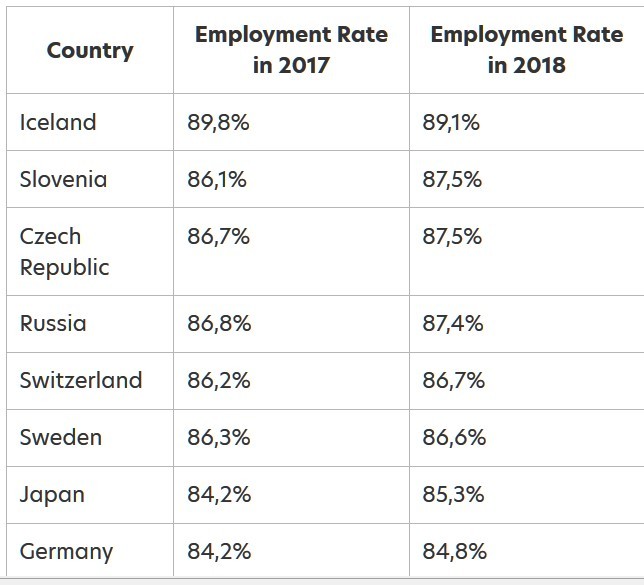Select the Sweden country cell
The width and height of the screenshot is (644, 585).
pos(60,438)
